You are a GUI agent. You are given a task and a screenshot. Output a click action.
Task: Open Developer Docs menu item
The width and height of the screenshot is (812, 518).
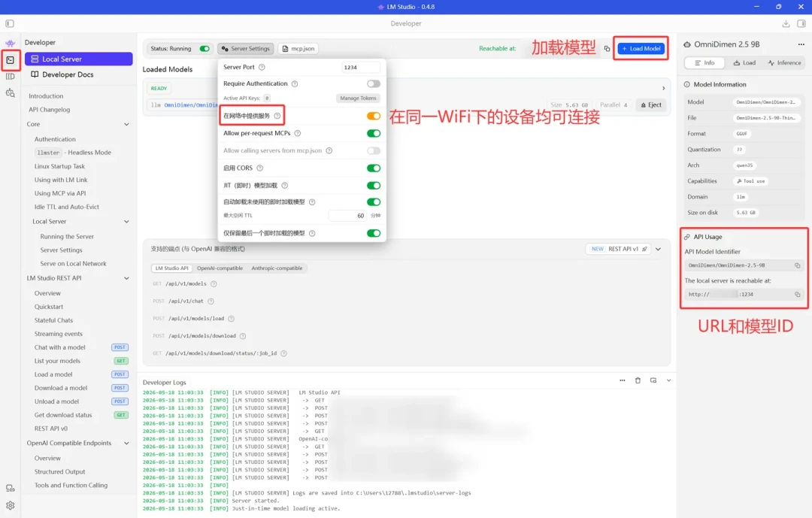click(x=79, y=74)
